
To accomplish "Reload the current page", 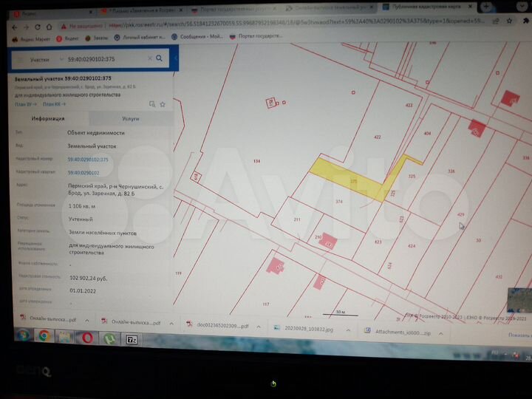I will click(x=38, y=27).
